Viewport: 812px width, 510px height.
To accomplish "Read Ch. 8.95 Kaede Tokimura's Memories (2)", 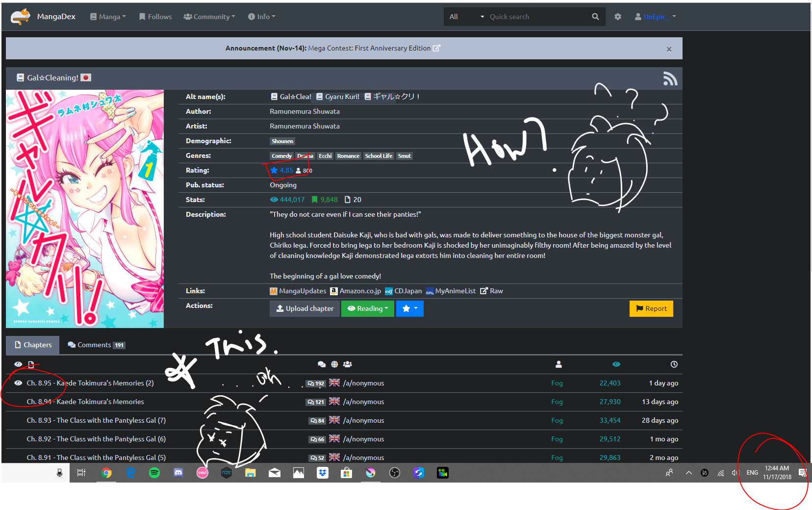I will coord(90,383).
